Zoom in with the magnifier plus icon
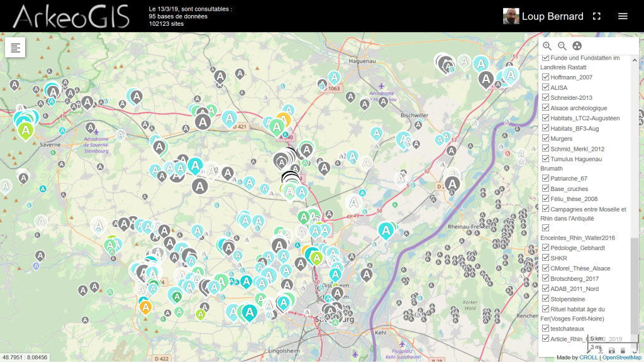The width and height of the screenshot is (644, 362). pos(547,46)
